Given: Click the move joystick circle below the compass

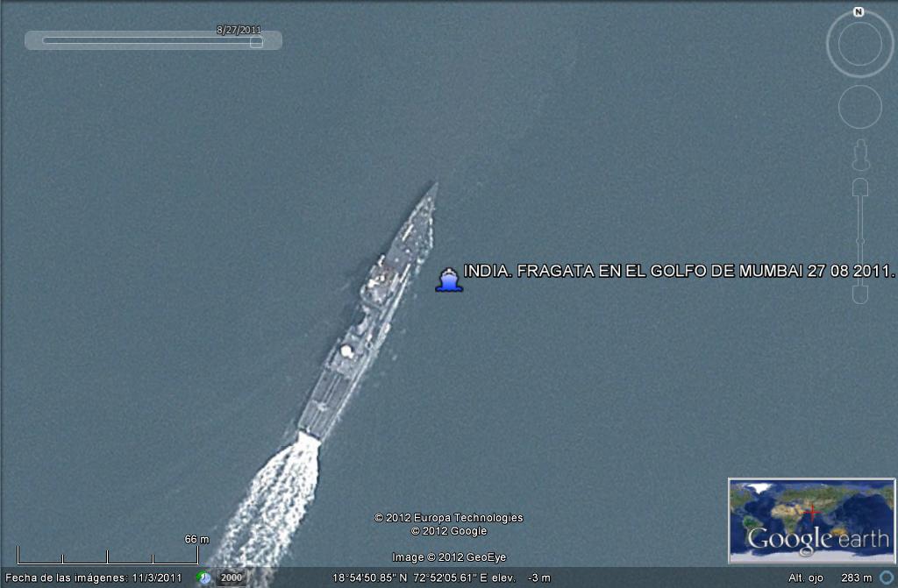Looking at the screenshot, I should (859, 107).
